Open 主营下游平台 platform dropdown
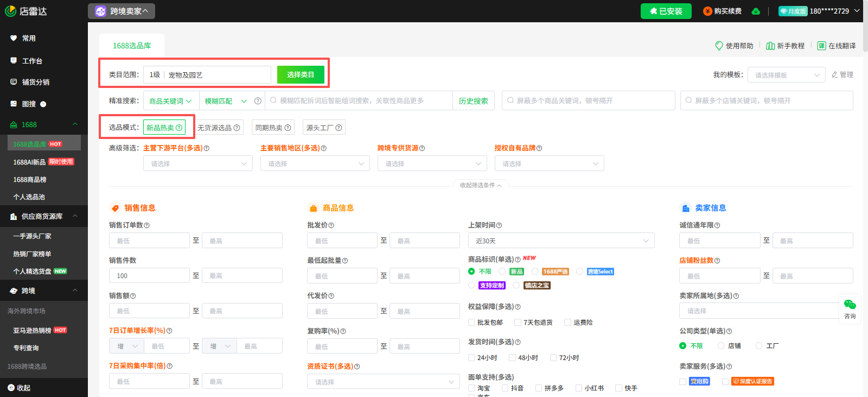The height and width of the screenshot is (397, 868). (197, 163)
